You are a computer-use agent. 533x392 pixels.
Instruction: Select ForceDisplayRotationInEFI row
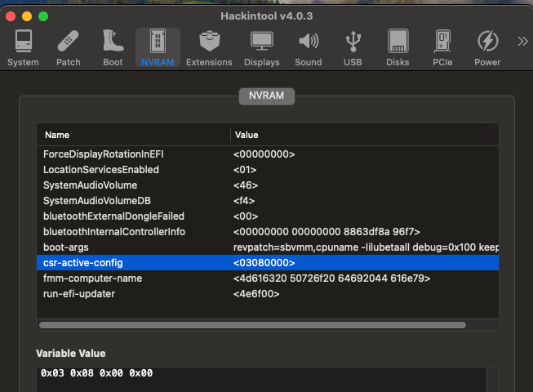pyautogui.click(x=268, y=154)
